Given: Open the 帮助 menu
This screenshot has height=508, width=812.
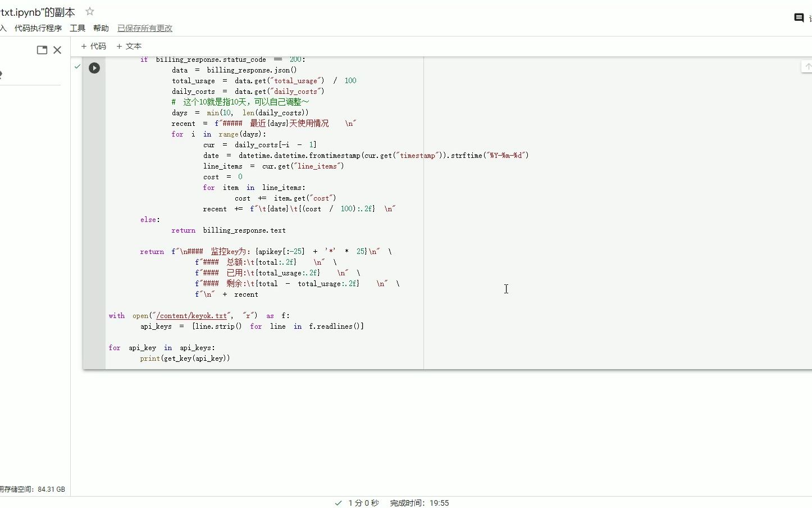Looking at the screenshot, I should click(101, 28).
